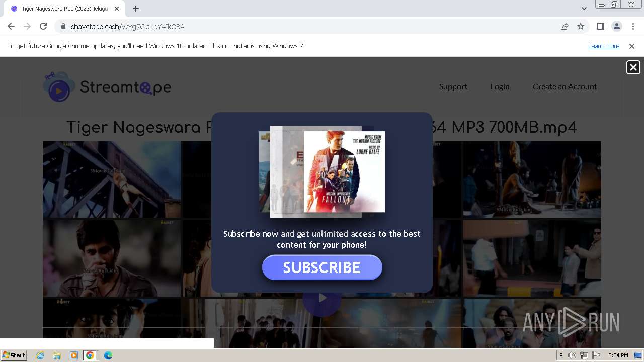Show hidden system tray icons
Image resolution: width=644 pixels, height=362 pixels.
coord(561,355)
